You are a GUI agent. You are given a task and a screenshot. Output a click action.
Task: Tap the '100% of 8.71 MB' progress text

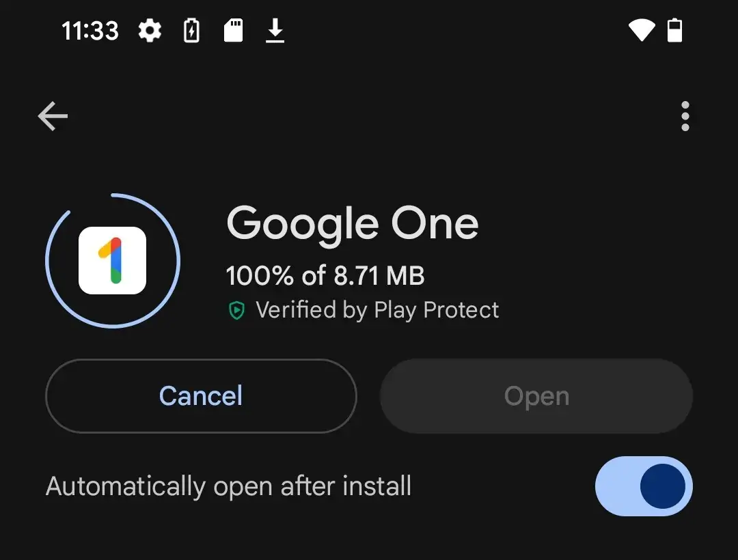[325, 276]
